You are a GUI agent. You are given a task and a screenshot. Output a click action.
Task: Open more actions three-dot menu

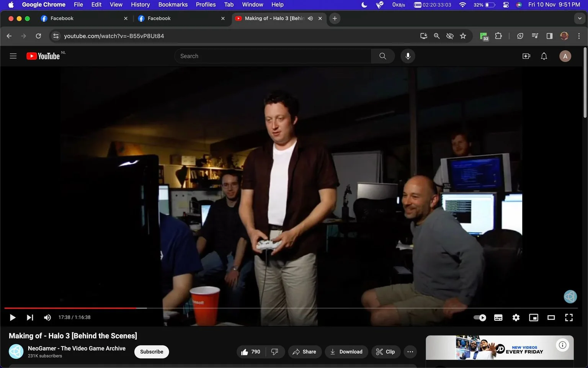coord(410,352)
